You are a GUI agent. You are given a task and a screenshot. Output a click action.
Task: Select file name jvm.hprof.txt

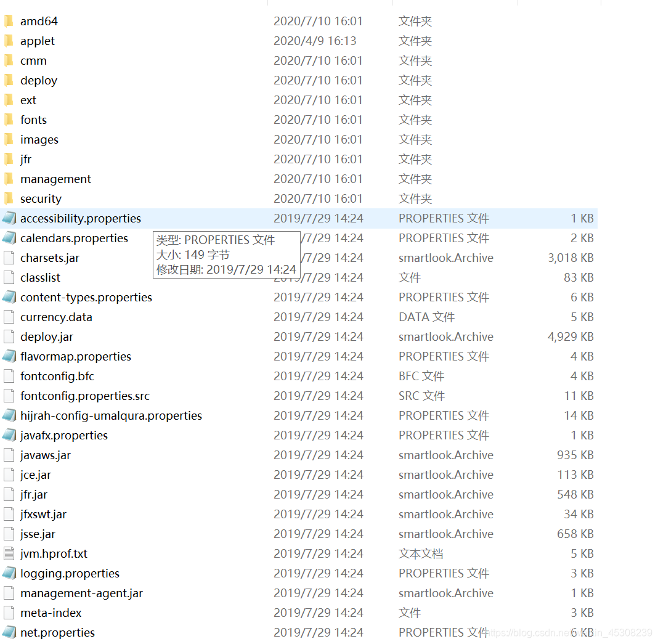[54, 554]
